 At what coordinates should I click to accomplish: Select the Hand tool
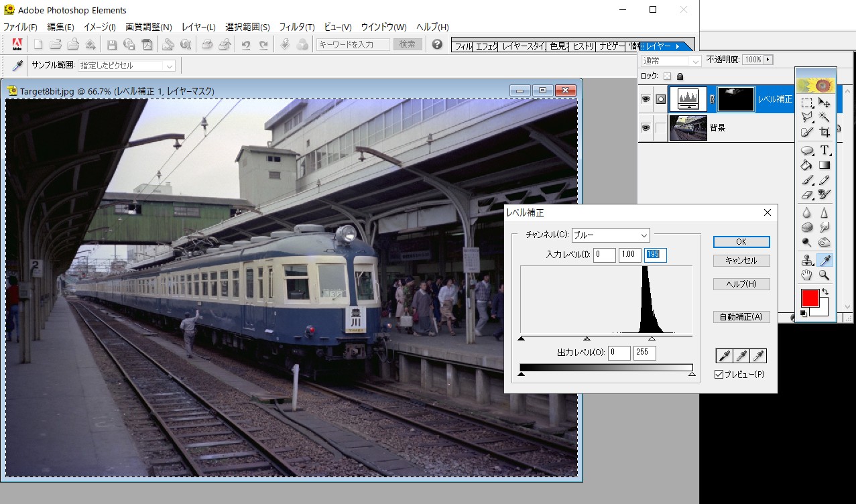(x=807, y=275)
